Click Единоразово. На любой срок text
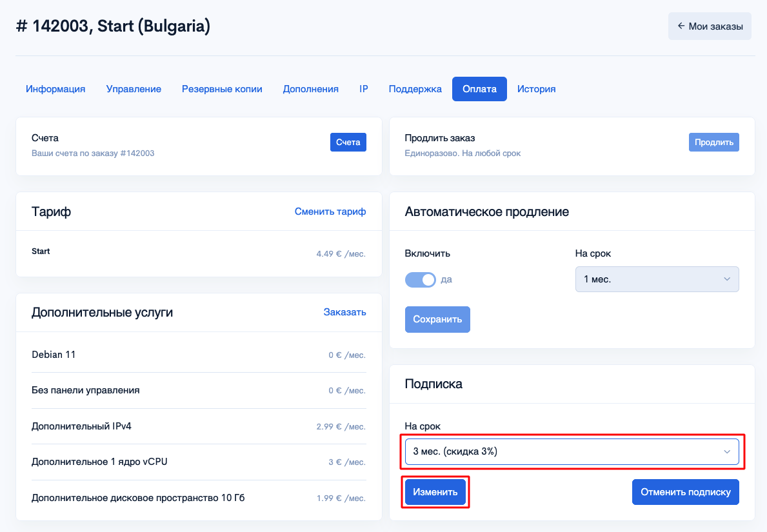Viewport: 767px width, 532px height. coord(463,153)
